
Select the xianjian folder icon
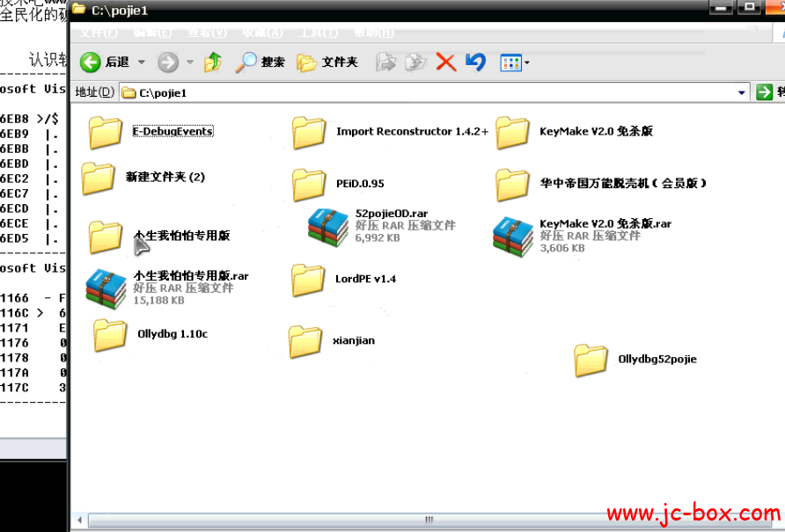(305, 342)
